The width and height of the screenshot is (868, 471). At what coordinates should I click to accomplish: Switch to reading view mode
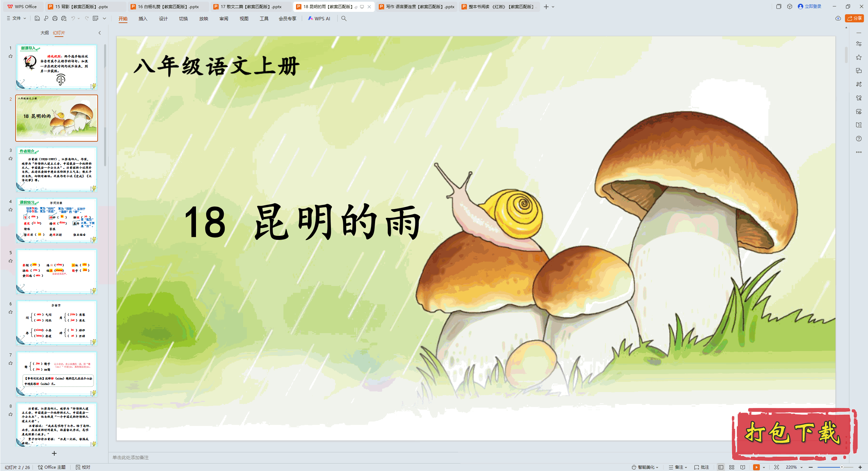[743, 467]
